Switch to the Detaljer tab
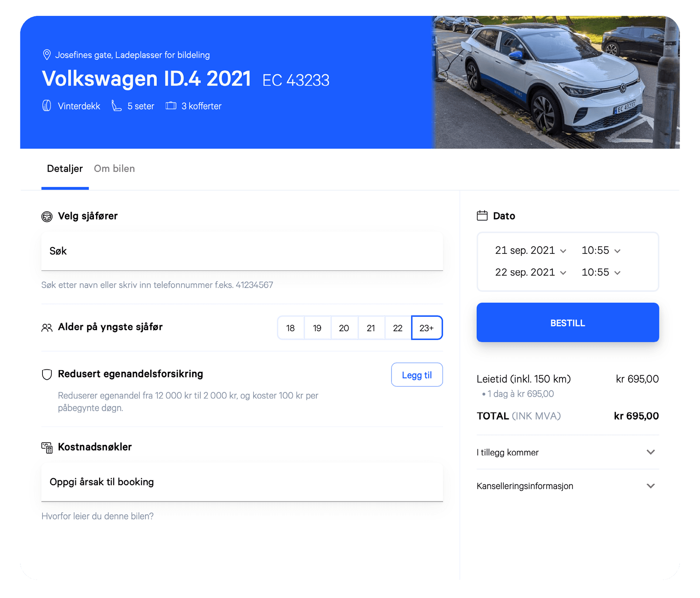This screenshot has width=700, height=598. pyautogui.click(x=65, y=169)
